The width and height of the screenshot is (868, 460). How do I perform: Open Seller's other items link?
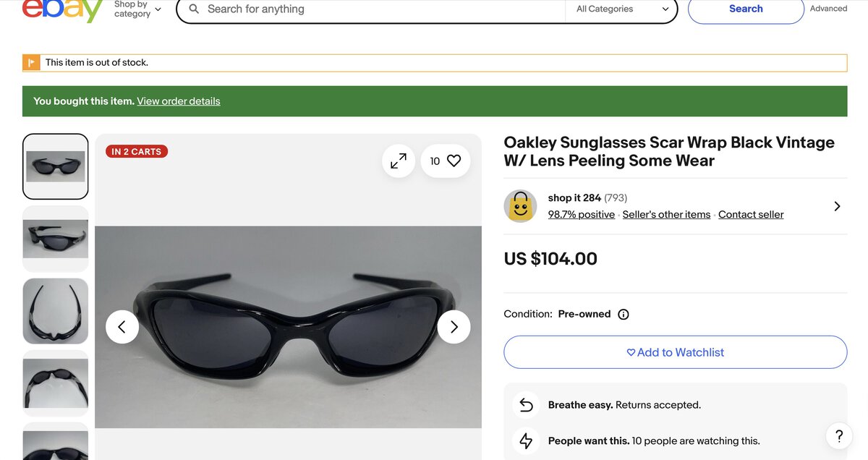click(x=666, y=215)
